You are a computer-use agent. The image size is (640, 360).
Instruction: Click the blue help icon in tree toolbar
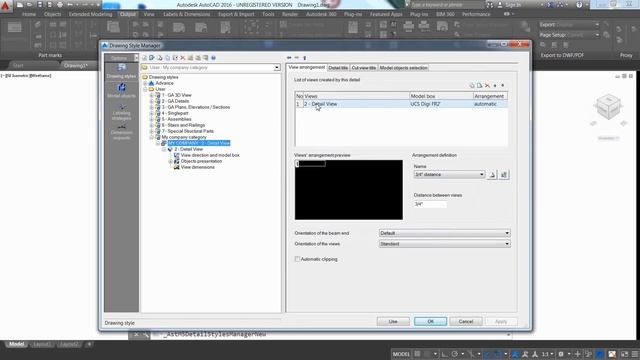(213, 58)
